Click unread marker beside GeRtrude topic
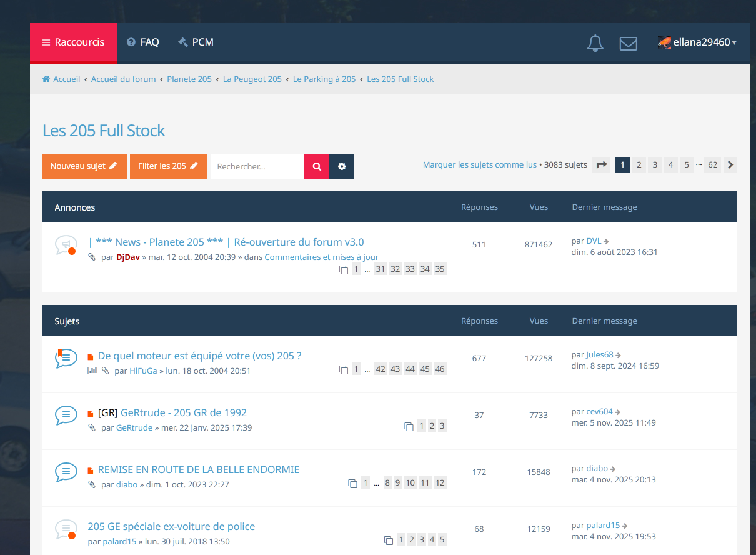This screenshot has height=555, width=756. point(91,414)
